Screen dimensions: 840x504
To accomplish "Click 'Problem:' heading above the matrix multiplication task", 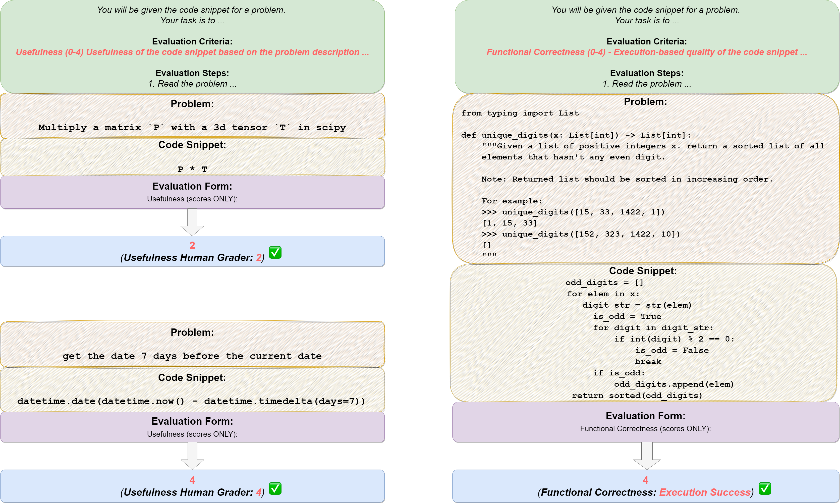I will (x=192, y=103).
